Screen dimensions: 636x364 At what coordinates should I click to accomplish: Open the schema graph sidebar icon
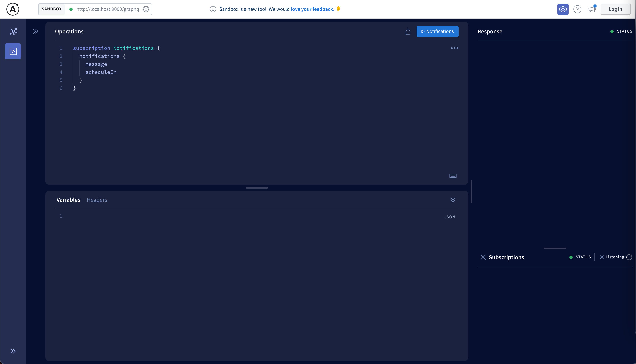point(13,31)
